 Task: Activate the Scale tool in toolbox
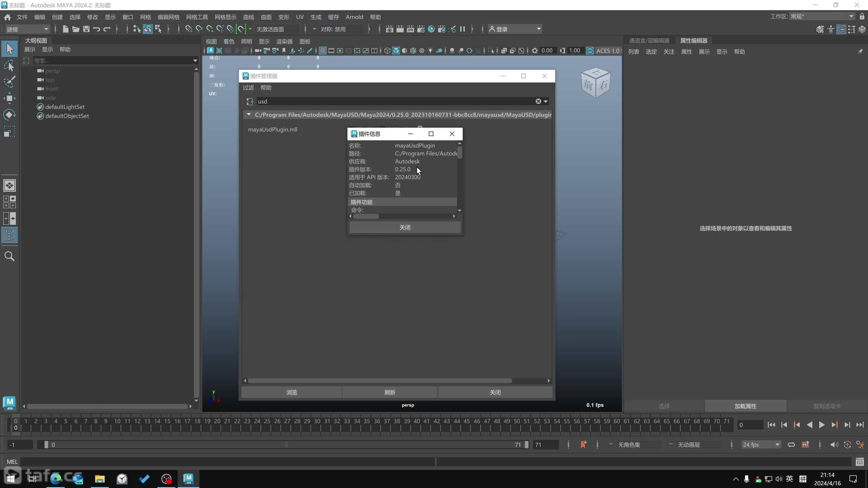click(x=9, y=131)
